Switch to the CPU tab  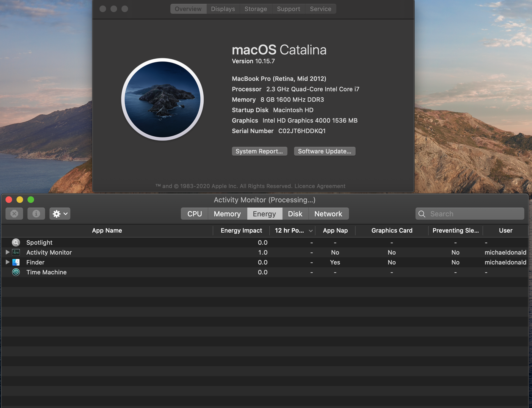click(x=195, y=214)
